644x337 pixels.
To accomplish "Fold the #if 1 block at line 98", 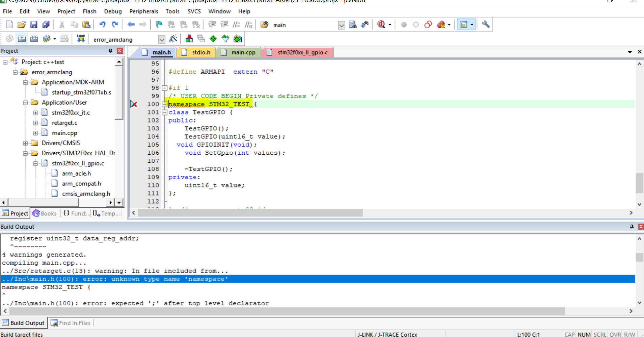I will [164, 88].
